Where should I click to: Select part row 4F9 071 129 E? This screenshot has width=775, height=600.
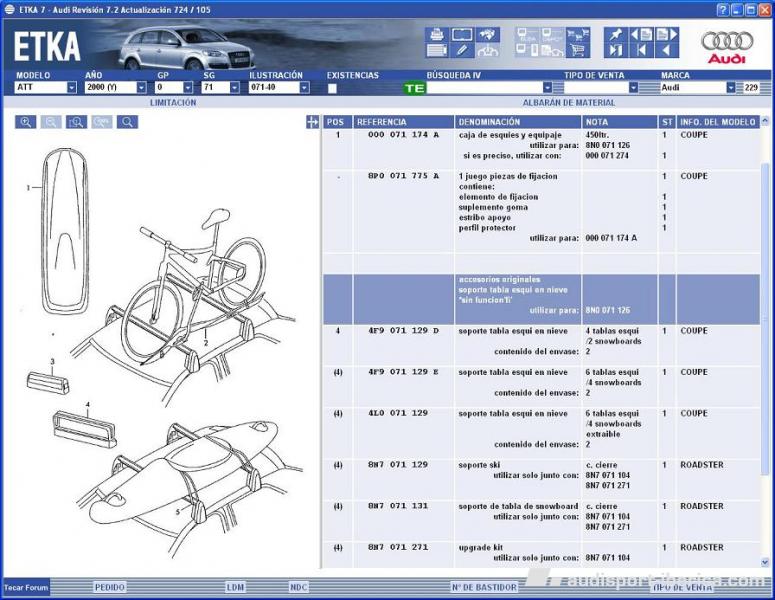pyautogui.click(x=541, y=386)
